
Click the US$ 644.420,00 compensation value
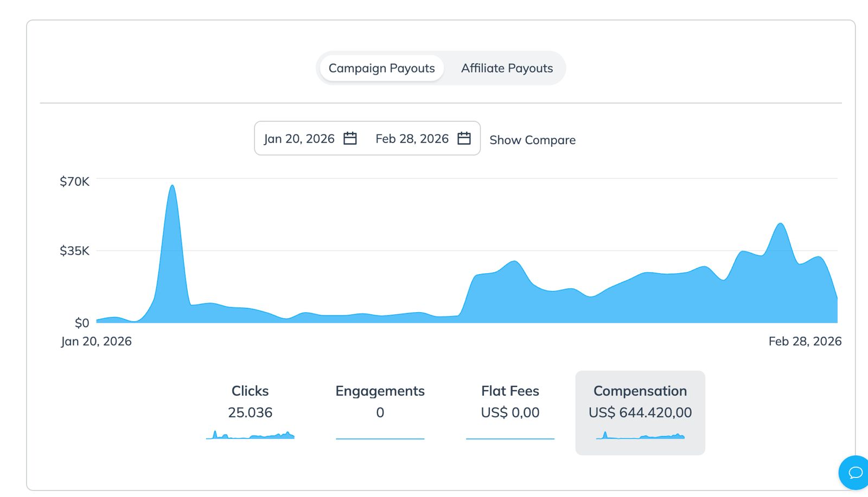tap(640, 412)
